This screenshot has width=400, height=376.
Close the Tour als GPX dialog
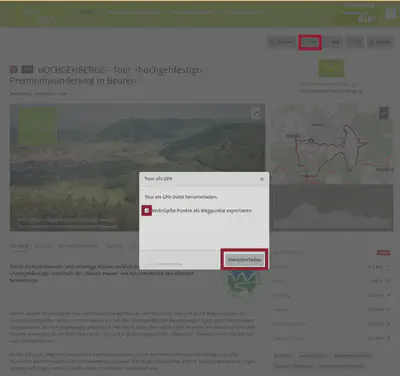coord(262,179)
